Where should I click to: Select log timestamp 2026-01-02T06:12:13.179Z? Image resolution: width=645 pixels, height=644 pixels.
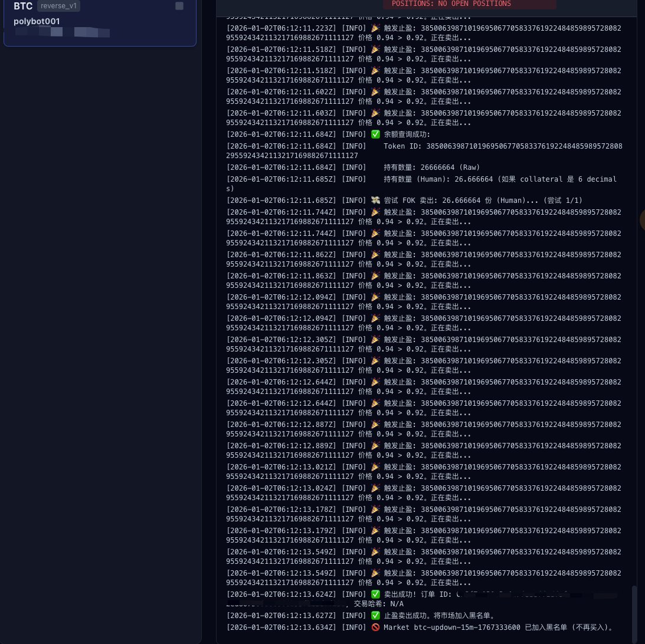[281, 531]
